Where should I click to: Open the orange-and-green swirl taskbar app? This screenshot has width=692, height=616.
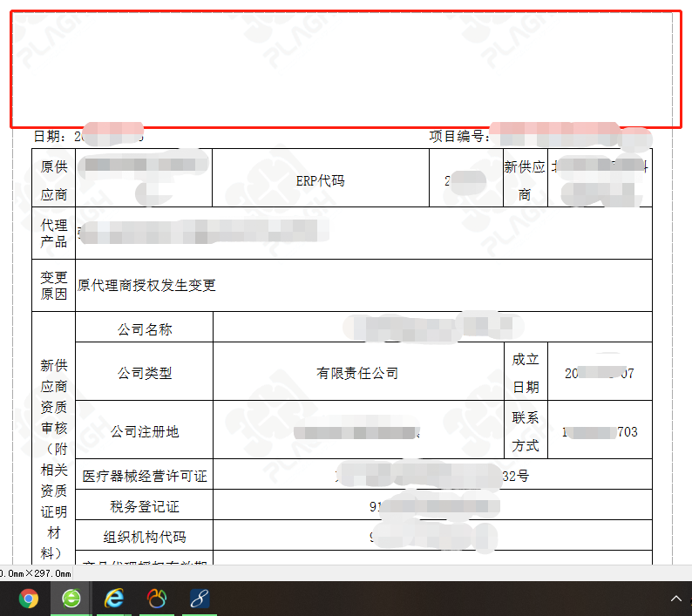click(157, 599)
